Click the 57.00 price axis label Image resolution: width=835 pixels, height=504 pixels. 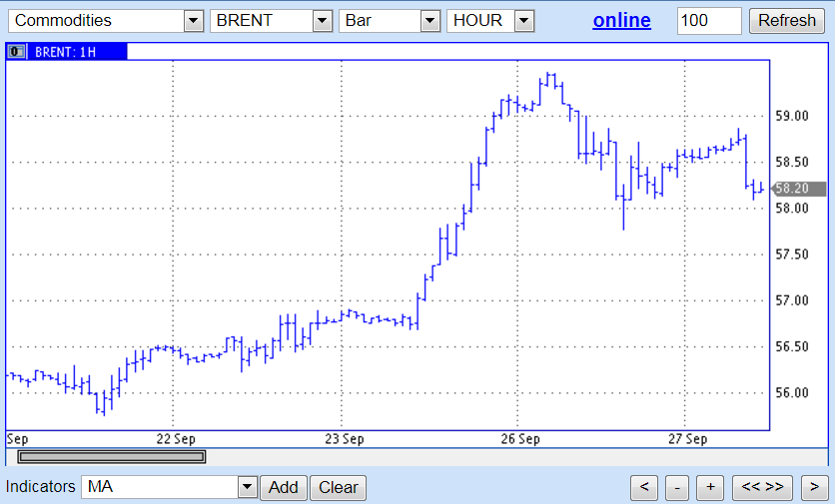point(791,300)
